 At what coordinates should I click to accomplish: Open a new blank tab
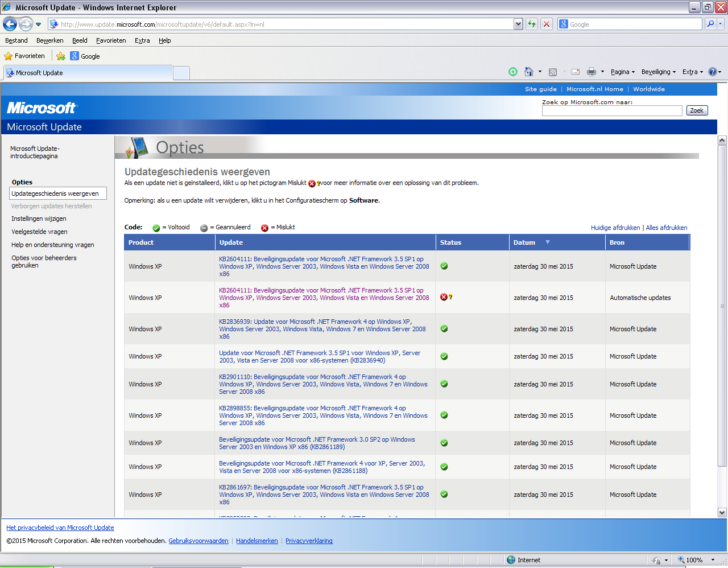click(181, 73)
